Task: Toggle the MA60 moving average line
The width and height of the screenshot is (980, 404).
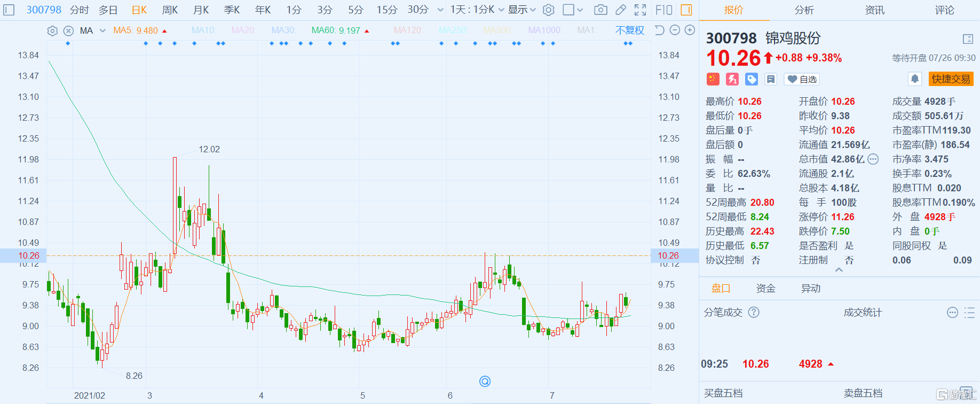Action: 341,30
